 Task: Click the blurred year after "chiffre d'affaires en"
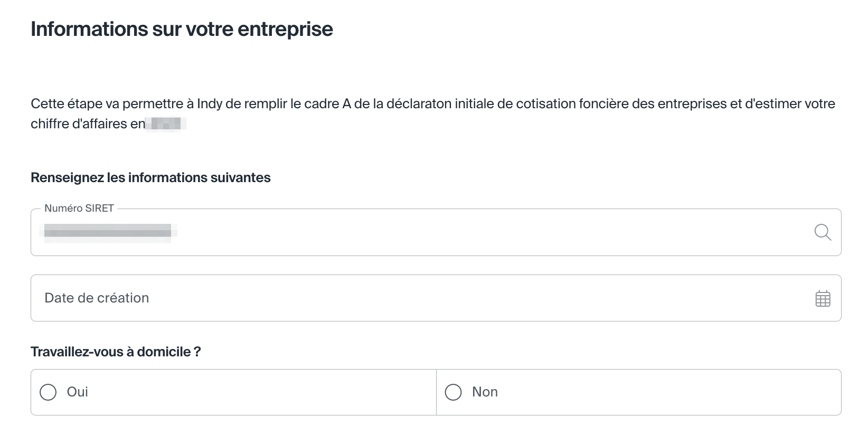point(166,124)
